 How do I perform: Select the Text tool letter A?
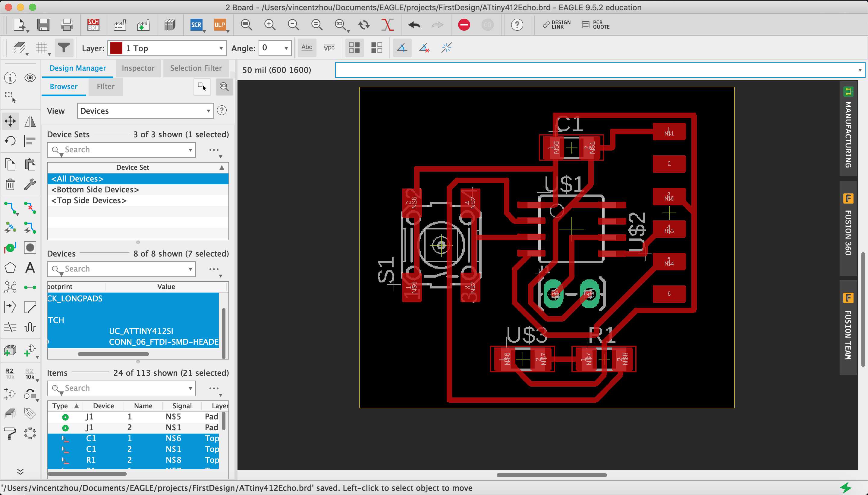click(30, 268)
